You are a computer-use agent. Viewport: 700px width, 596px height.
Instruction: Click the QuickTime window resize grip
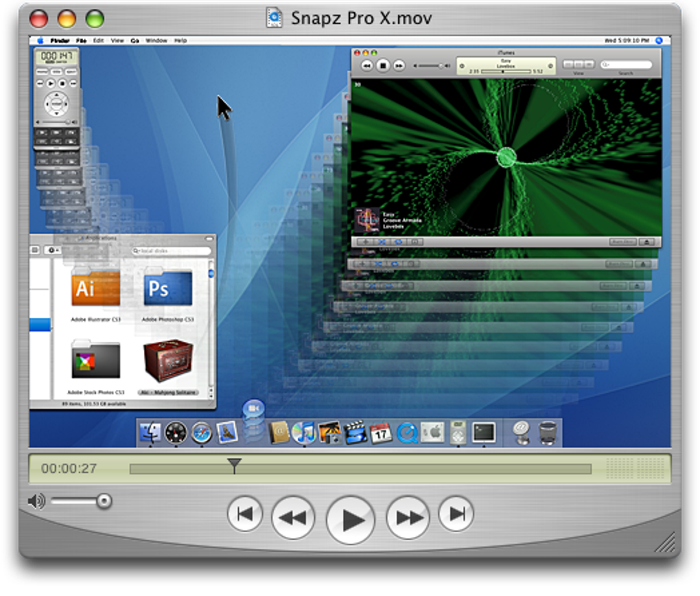(x=664, y=542)
